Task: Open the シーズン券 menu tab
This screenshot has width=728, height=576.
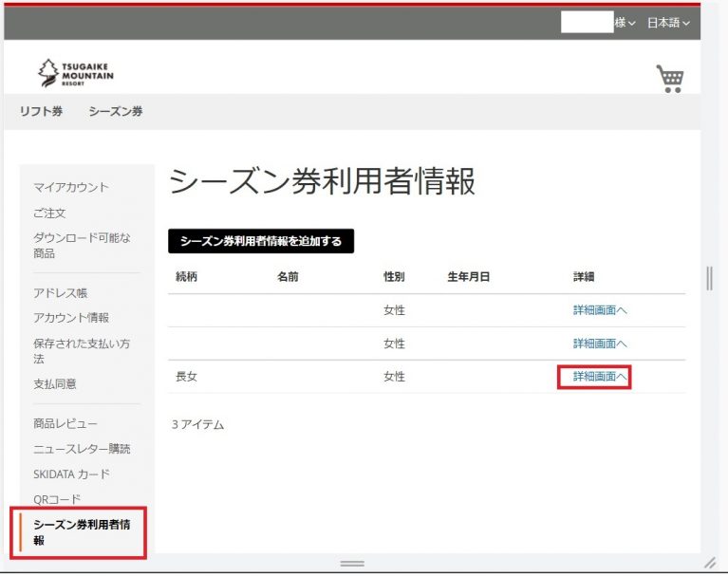Action: [x=116, y=112]
